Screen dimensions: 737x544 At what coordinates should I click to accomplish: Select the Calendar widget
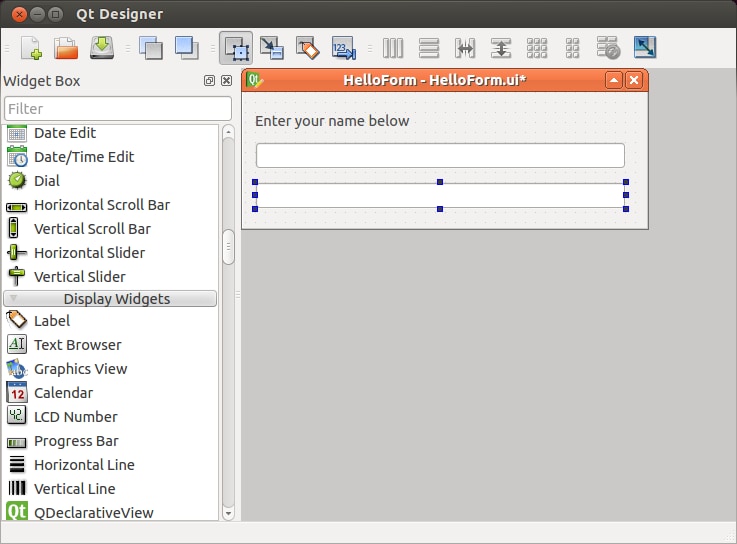(x=110, y=393)
